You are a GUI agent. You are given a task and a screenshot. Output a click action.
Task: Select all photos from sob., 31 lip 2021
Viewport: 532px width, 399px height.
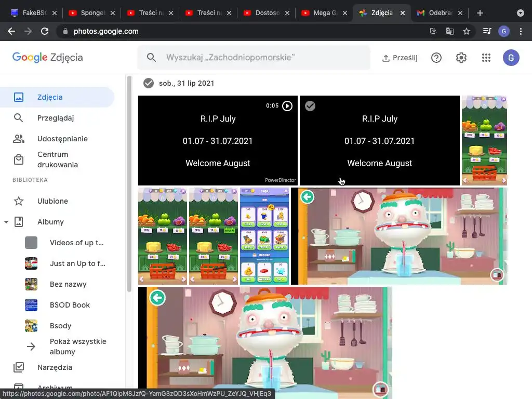pyautogui.click(x=148, y=83)
